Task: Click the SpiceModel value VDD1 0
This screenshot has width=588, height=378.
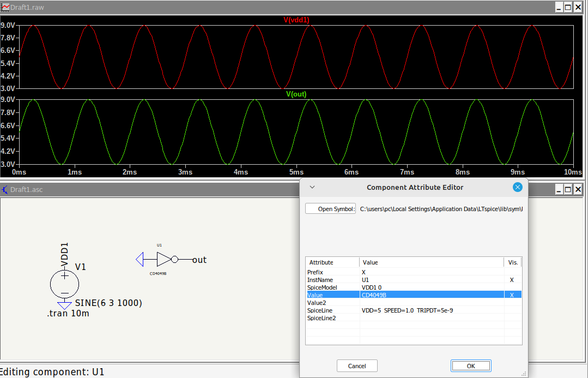Action: [x=373, y=287]
